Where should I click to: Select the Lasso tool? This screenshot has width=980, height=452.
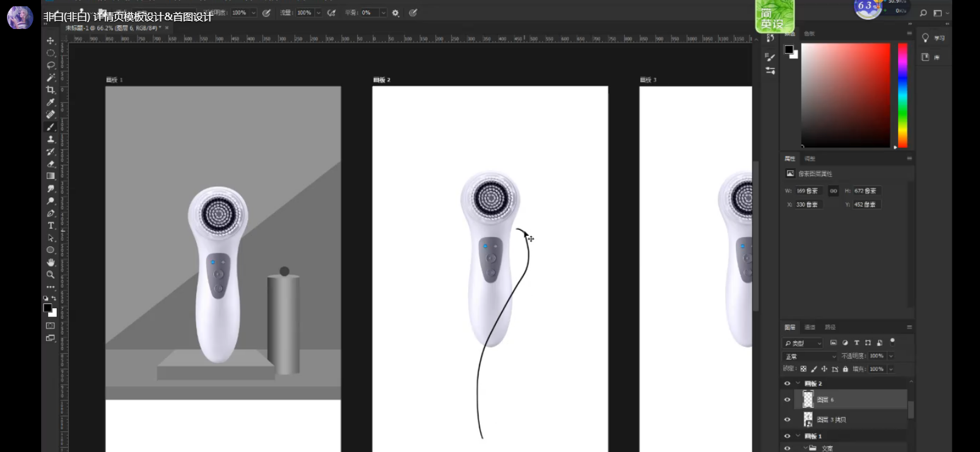pos(50,65)
